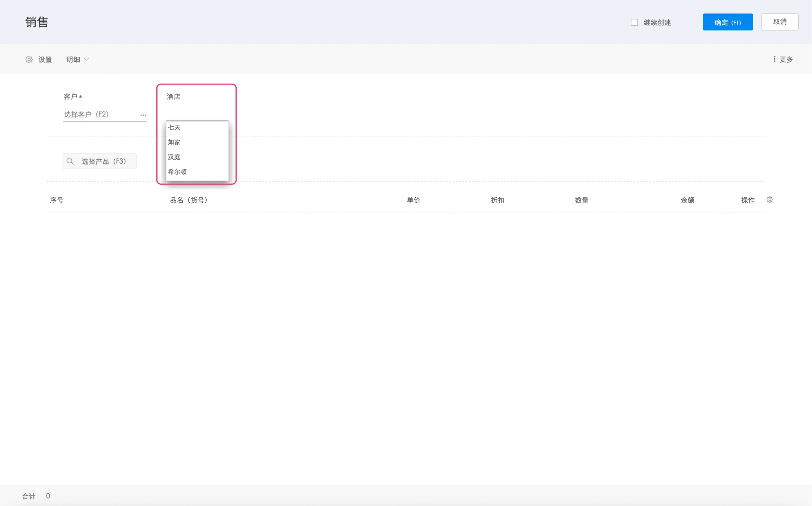Click the 单价 column header
The width and height of the screenshot is (812, 506).
(414, 200)
